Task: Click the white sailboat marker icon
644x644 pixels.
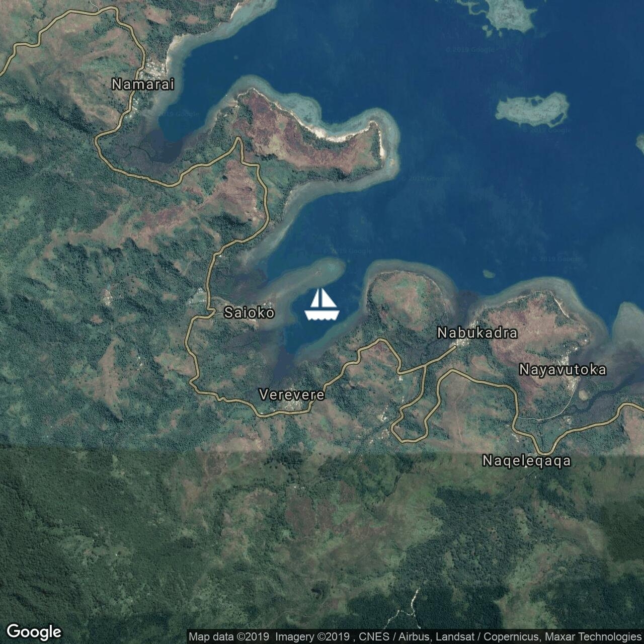Action: click(321, 305)
